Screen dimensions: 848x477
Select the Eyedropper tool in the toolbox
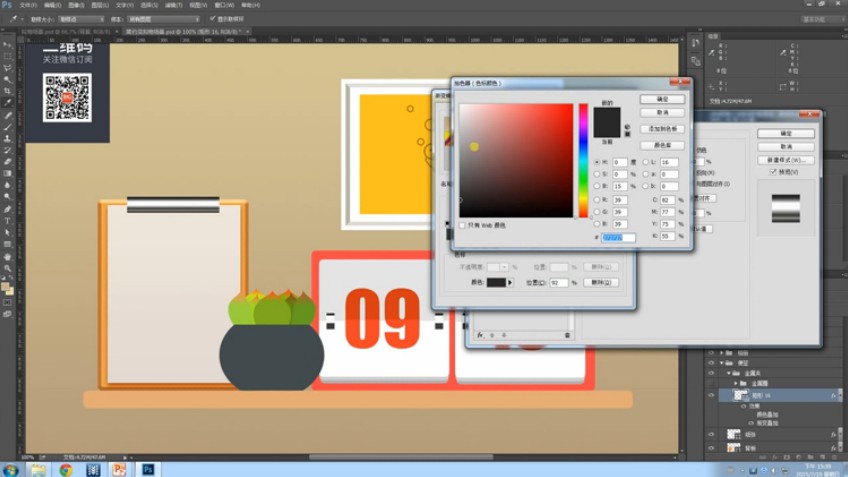(8, 102)
